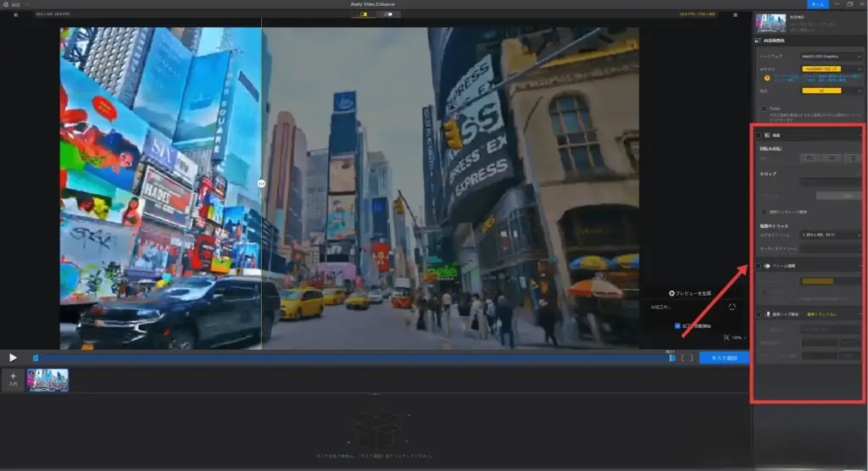Screen dimensions: 868x471
Task: Click the magnifier zoom icon beside 100%
Action: pos(726,337)
